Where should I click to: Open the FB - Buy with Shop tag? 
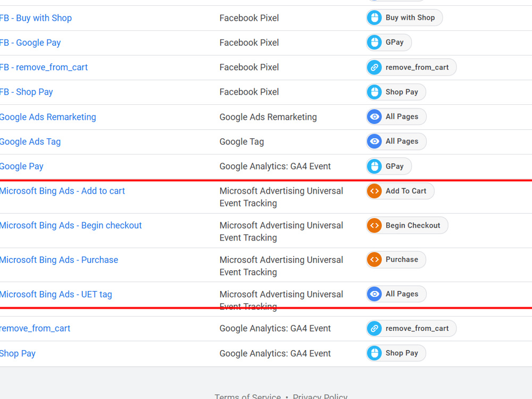point(36,18)
